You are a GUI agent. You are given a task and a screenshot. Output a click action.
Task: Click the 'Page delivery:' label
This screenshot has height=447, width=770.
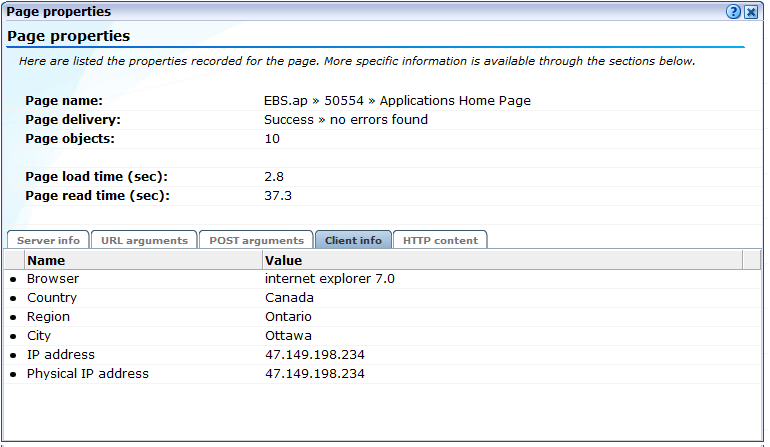73,120
